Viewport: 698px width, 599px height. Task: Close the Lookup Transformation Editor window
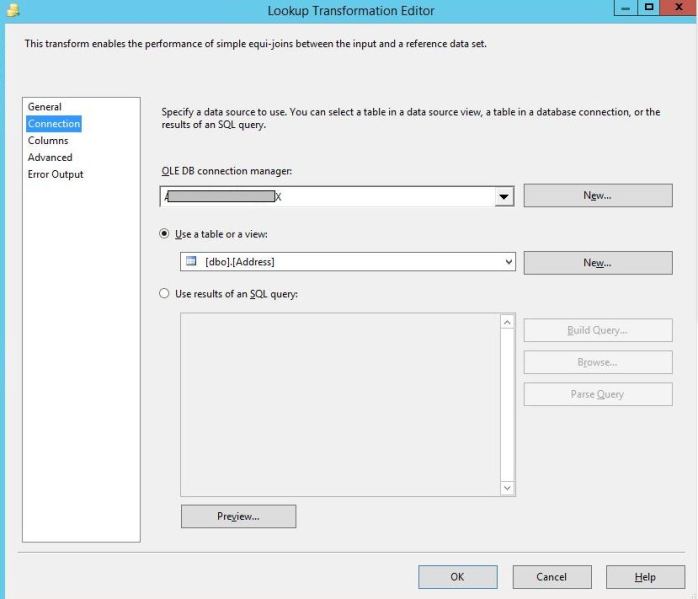click(678, 8)
